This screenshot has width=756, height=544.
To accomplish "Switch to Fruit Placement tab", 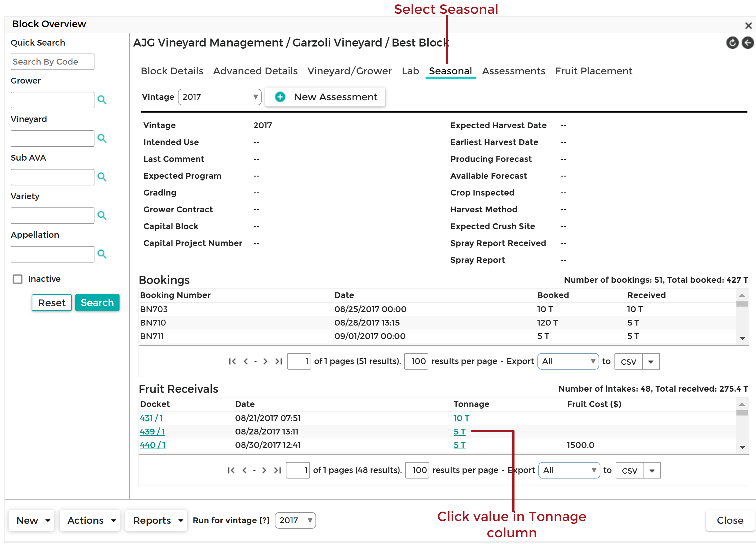I will click(x=594, y=71).
